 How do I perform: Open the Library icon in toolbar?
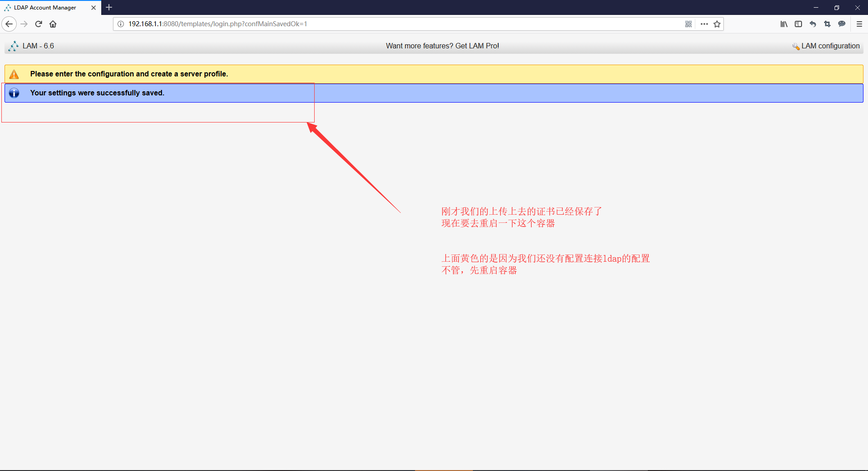pyautogui.click(x=784, y=24)
